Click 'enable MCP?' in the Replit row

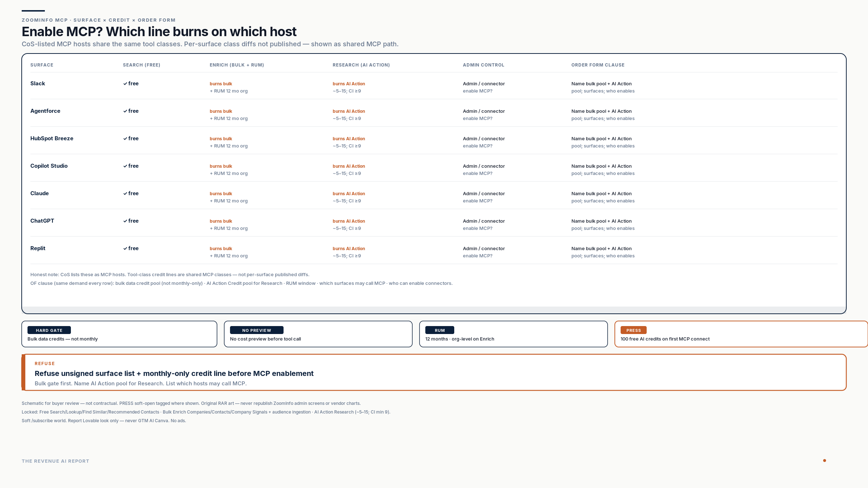(x=478, y=256)
